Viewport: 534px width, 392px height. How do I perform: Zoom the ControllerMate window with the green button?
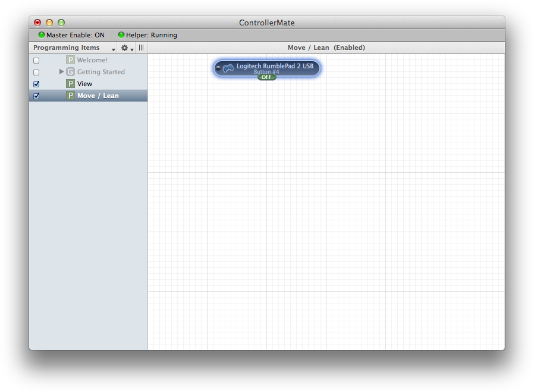pyautogui.click(x=61, y=23)
